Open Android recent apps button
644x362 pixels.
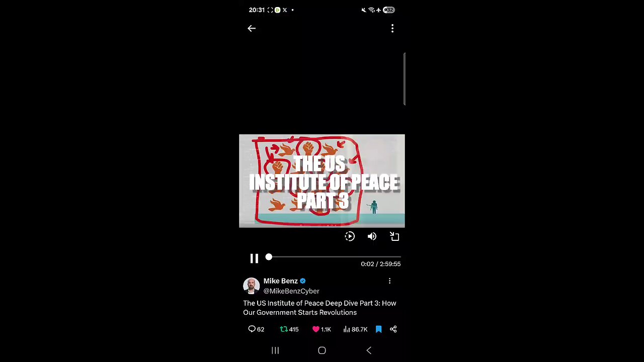pyautogui.click(x=275, y=350)
